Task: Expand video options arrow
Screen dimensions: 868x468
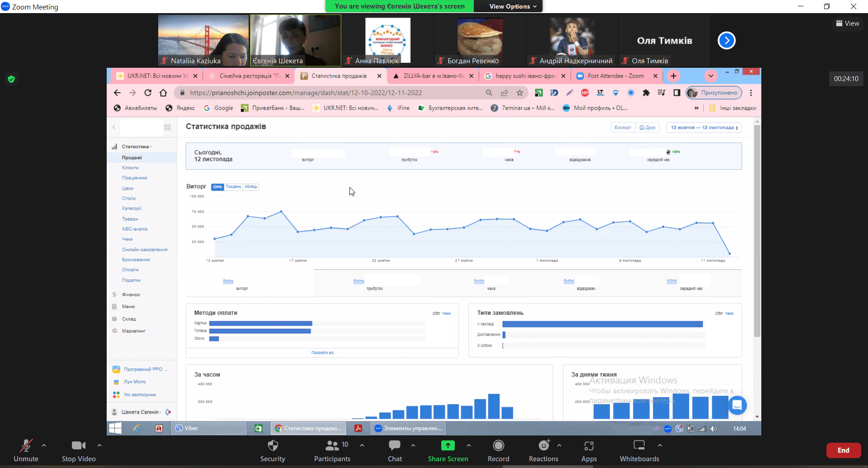Action: tap(99, 445)
